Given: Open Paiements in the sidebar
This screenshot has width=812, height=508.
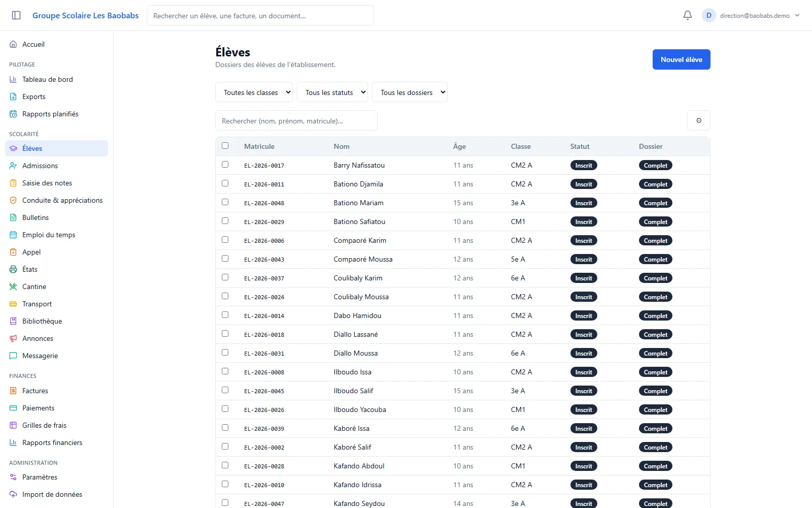Looking at the screenshot, I should [56, 408].
